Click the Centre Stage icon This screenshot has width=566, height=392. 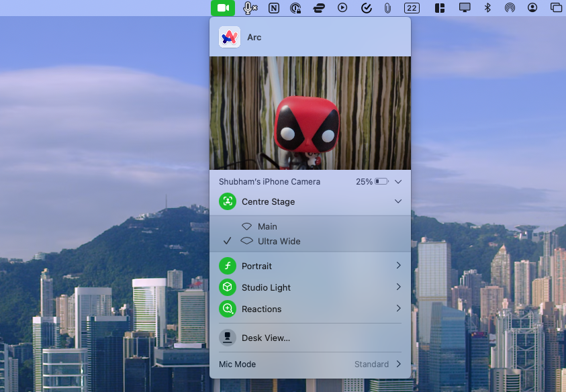point(228,201)
